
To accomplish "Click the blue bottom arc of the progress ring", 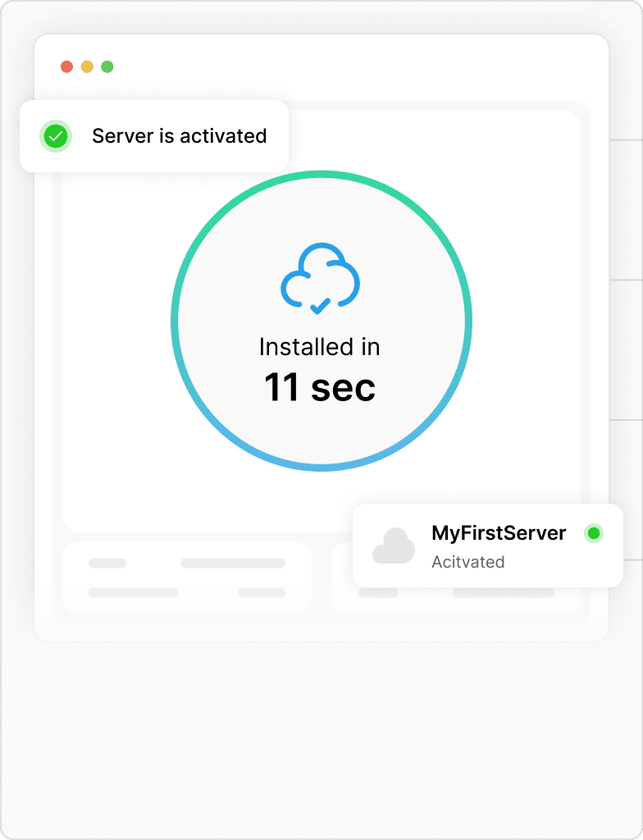I will click(321, 467).
